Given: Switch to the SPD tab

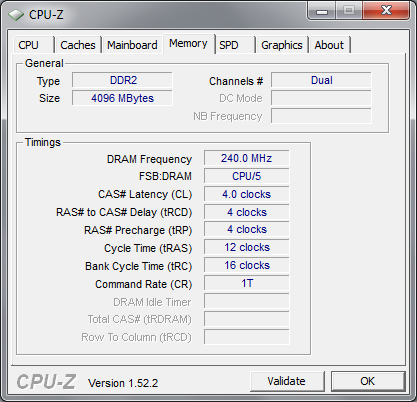Looking at the screenshot, I should coord(235,45).
